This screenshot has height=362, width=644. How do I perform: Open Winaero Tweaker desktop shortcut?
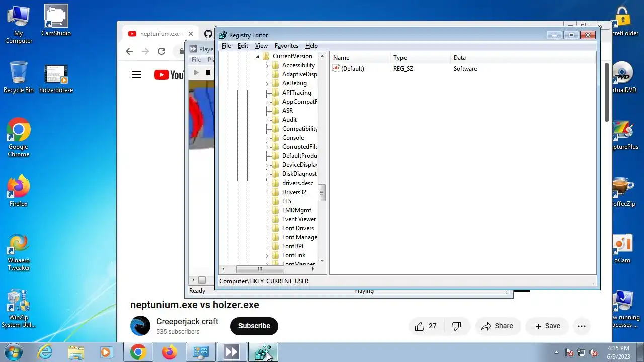[19, 252]
